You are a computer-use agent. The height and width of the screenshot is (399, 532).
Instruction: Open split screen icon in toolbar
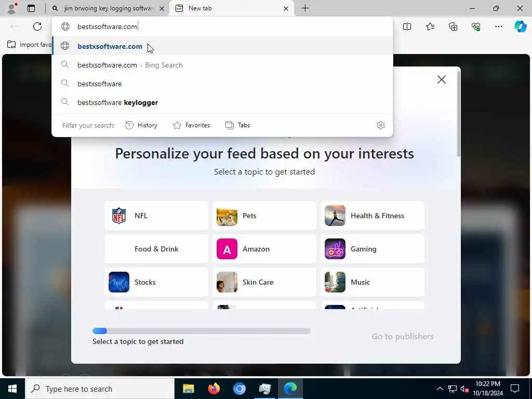point(407,26)
